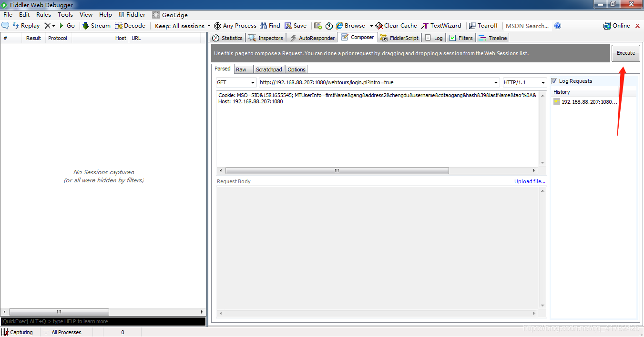Open Keep: All sessions dropdown

pyautogui.click(x=183, y=26)
